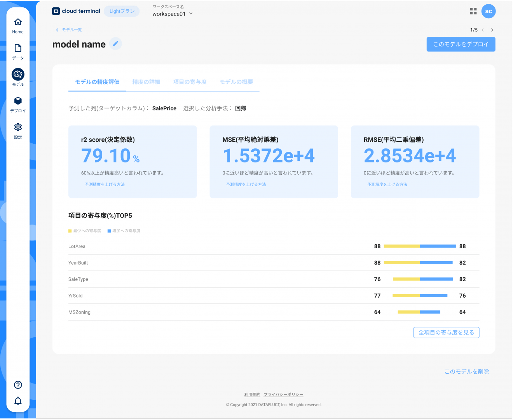The image size is (513, 420).
Task: Open the help icon at bottom left
Action: [18, 385]
